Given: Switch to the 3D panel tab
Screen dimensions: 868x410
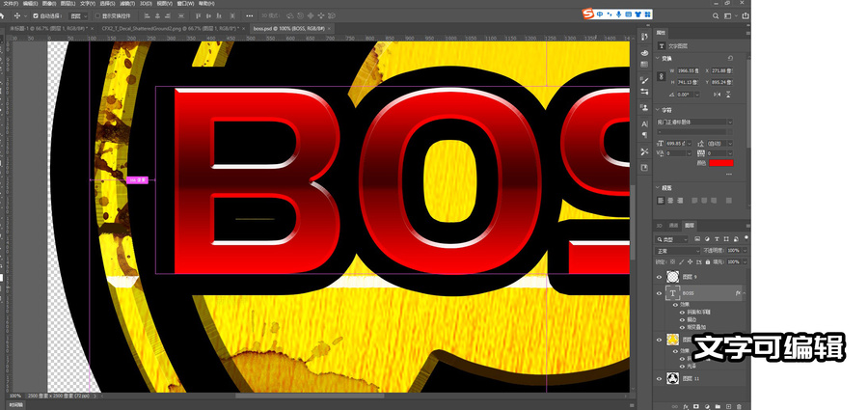Looking at the screenshot, I should 659,226.
